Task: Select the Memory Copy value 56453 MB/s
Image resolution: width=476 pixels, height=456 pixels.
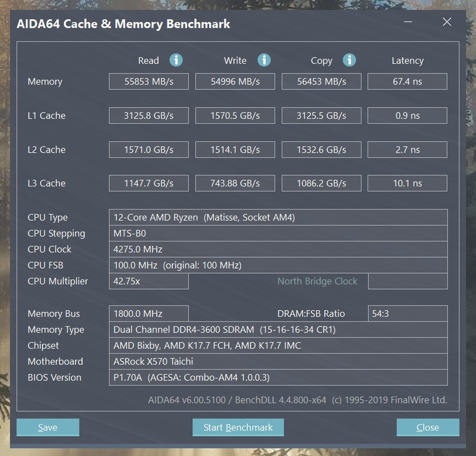Action: coord(322,82)
